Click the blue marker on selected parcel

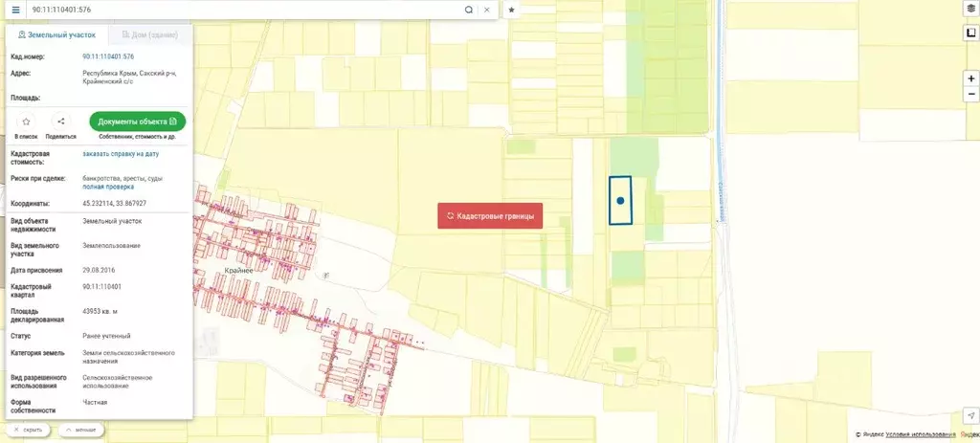[x=620, y=201]
